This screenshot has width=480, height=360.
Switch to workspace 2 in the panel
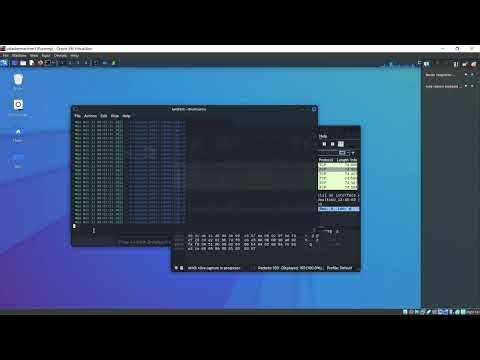[70, 62]
